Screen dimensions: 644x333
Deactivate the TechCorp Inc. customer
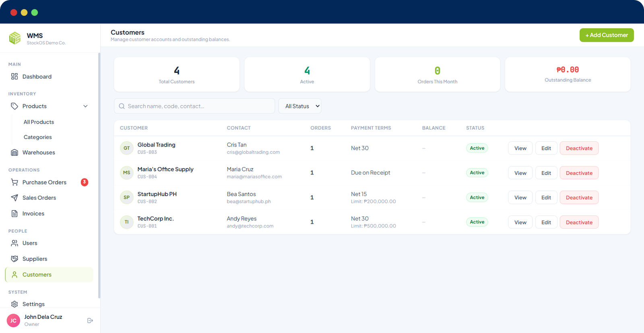pos(579,222)
